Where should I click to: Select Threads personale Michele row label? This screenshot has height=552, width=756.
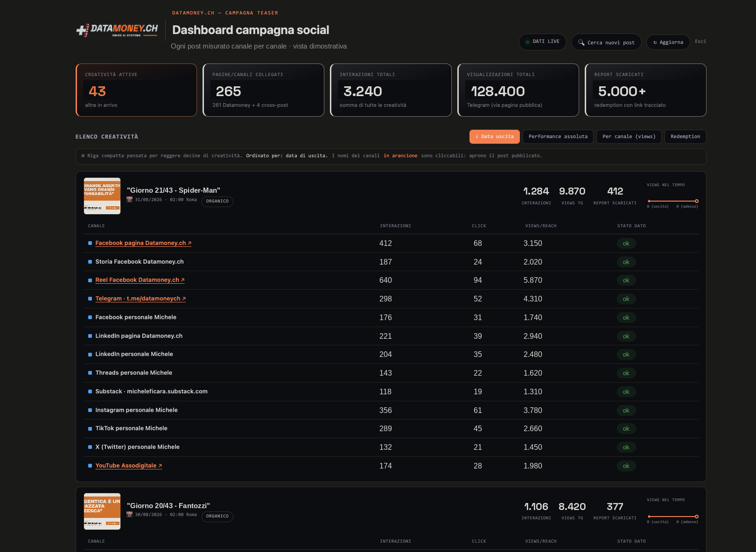tap(134, 373)
